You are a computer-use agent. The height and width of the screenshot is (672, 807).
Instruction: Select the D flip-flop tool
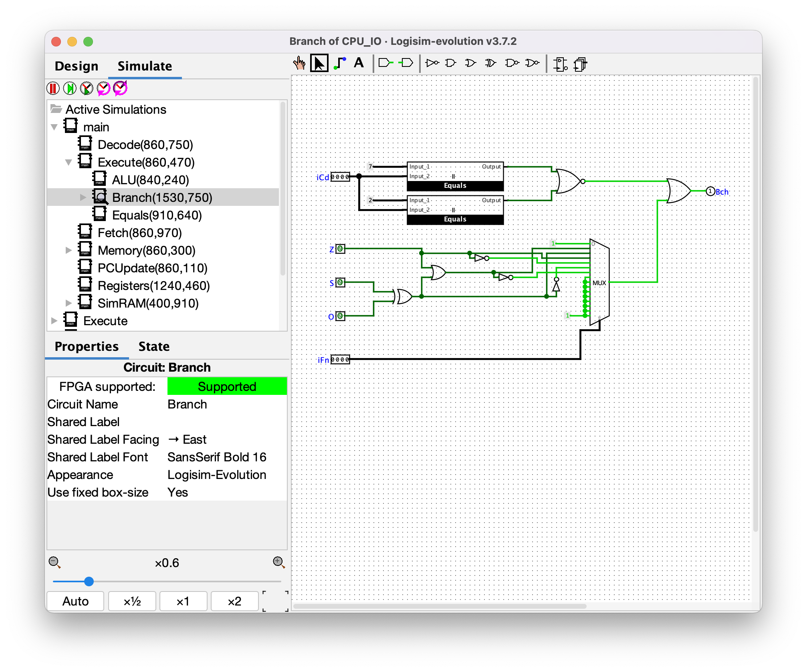coord(560,64)
